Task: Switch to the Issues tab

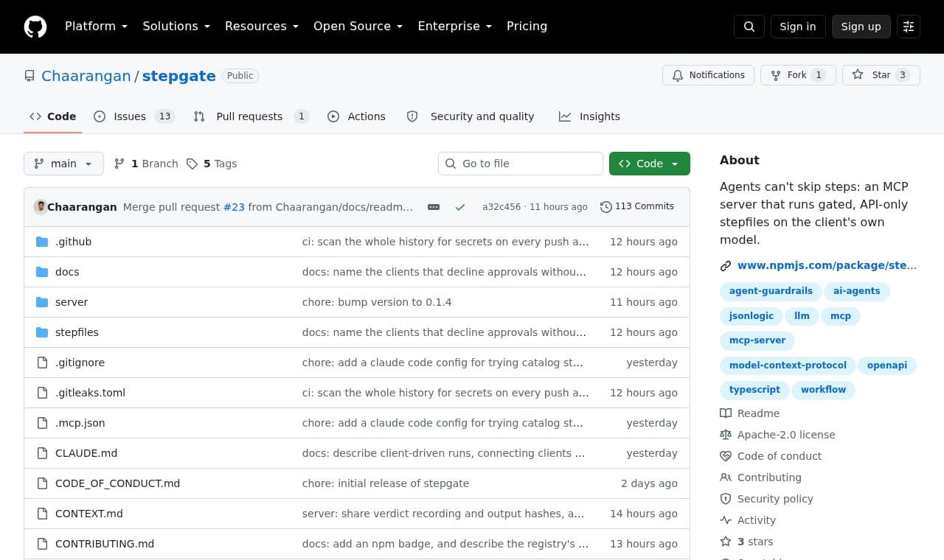Action: [133, 116]
